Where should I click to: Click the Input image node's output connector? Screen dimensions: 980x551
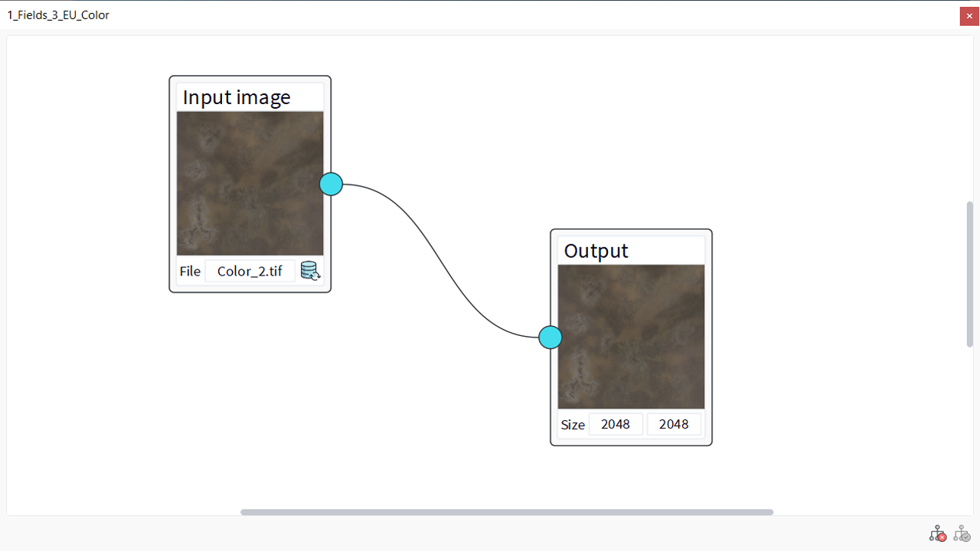tap(331, 184)
